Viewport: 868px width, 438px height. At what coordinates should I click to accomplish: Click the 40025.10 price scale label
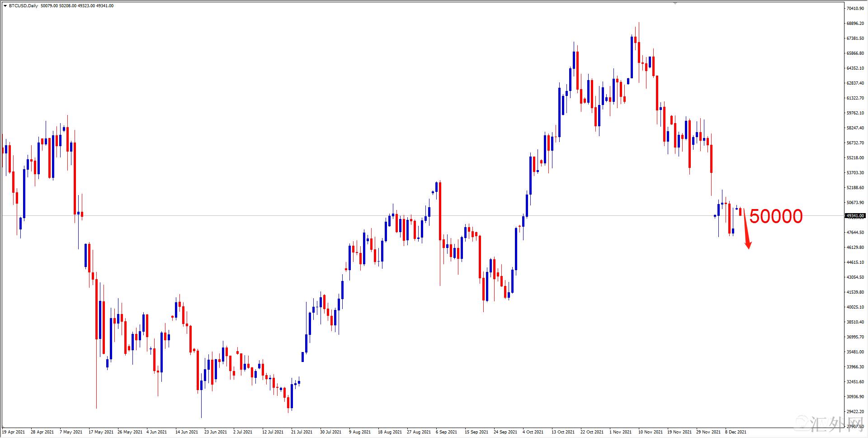(855, 307)
